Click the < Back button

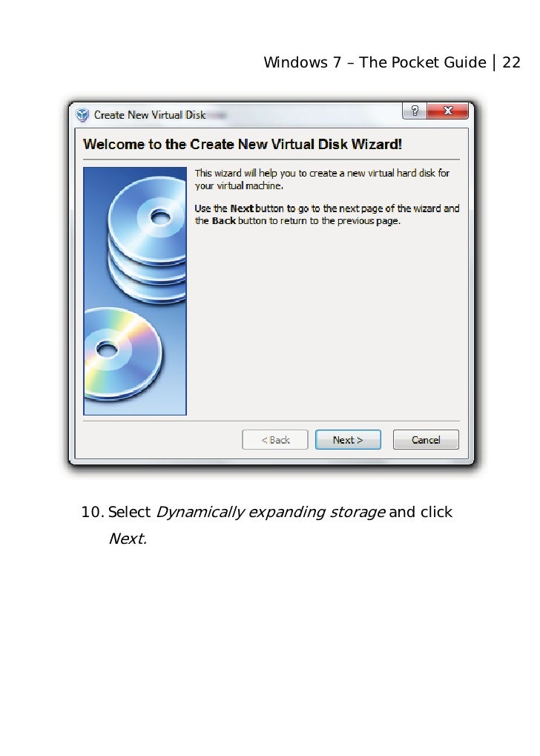coord(274,440)
